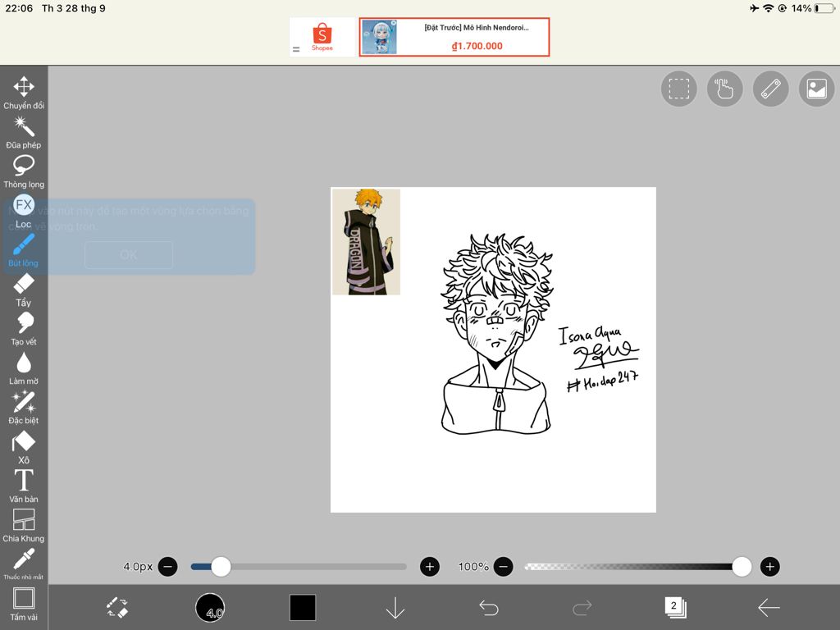Tap the Shopee logo in ad
Image resolution: width=840 pixels, height=630 pixels.
pyautogui.click(x=322, y=36)
